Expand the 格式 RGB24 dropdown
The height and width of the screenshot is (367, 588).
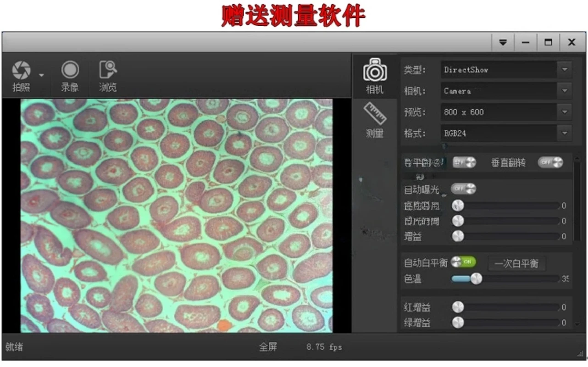(565, 133)
